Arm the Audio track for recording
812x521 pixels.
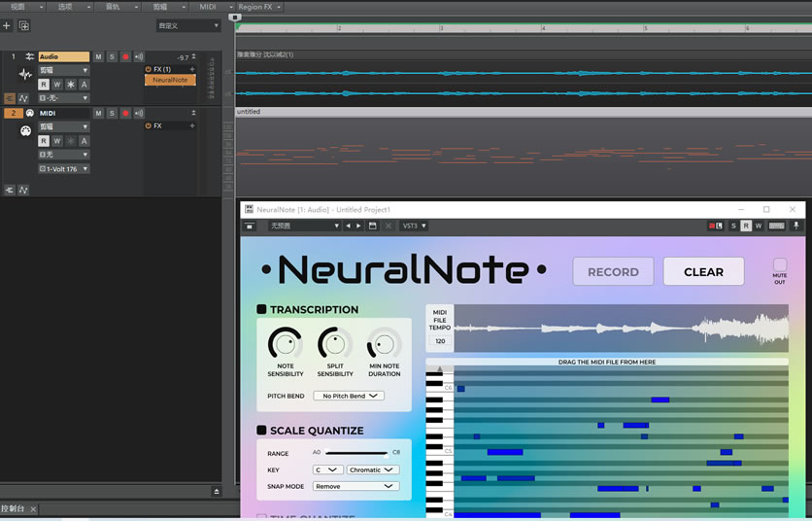click(125, 56)
